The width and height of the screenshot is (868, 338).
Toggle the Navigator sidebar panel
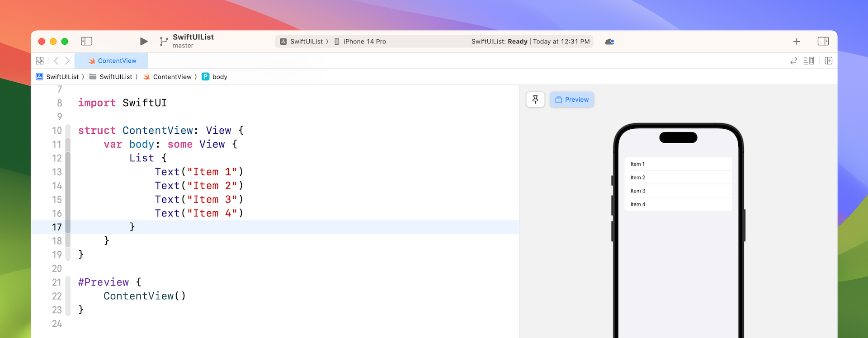click(x=86, y=41)
